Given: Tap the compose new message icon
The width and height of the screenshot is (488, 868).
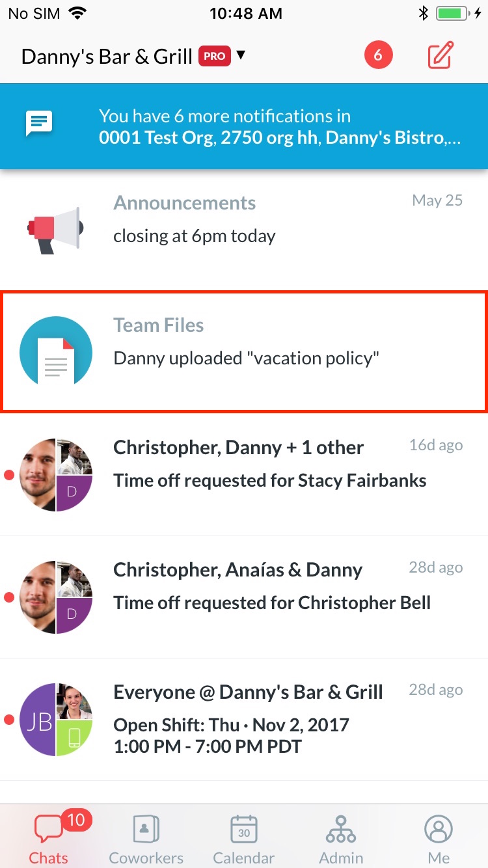Looking at the screenshot, I should [x=440, y=56].
